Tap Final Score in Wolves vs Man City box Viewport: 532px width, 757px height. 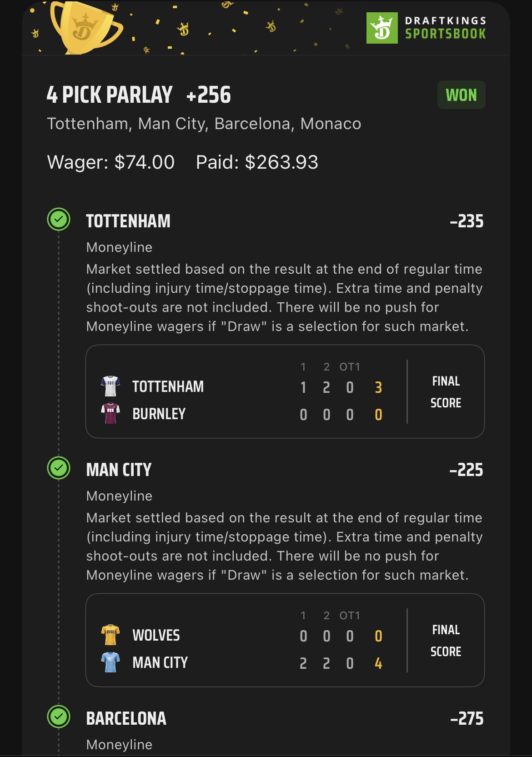(446, 641)
